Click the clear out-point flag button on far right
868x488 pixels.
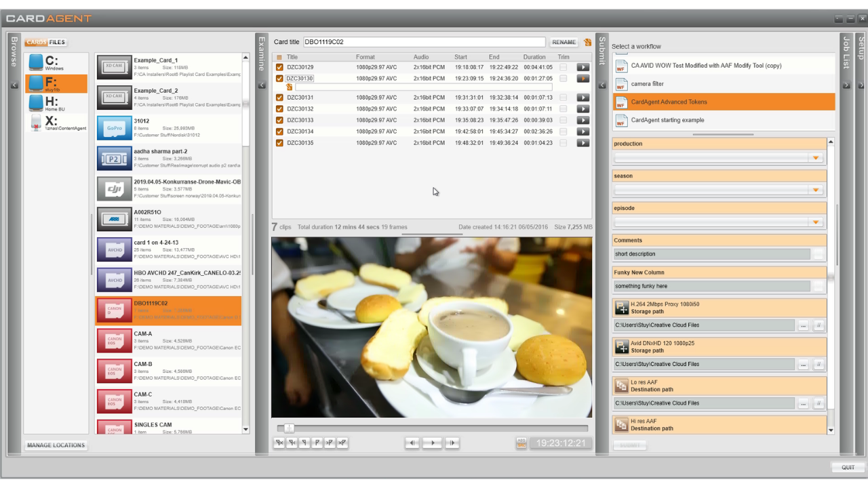click(x=342, y=443)
